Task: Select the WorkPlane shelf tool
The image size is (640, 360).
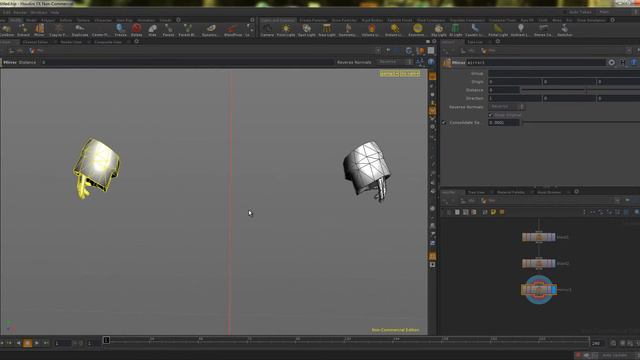Action: [x=233, y=30]
